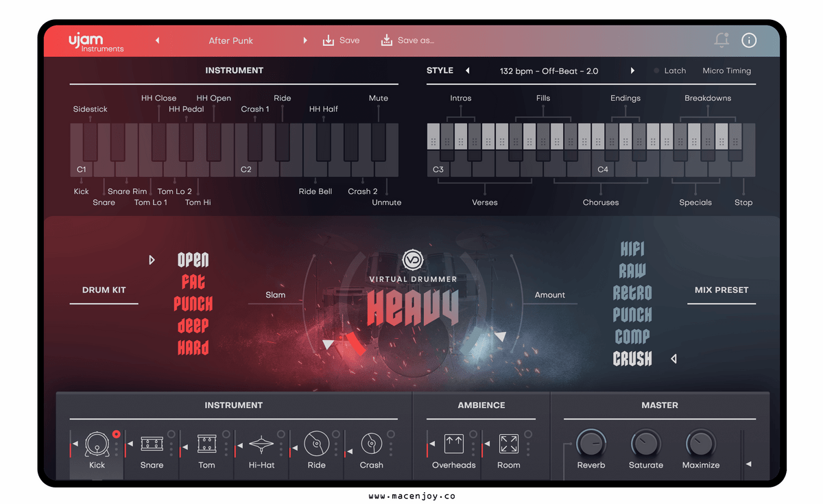The width and height of the screenshot is (823, 504).
Task: Click the mix preset selector arrow beside Crush
Action: point(673,359)
